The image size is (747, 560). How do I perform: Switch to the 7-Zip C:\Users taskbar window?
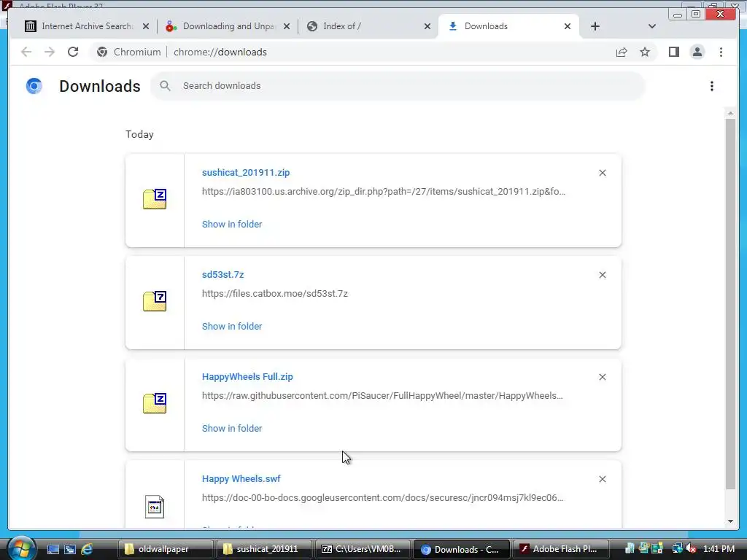click(363, 549)
